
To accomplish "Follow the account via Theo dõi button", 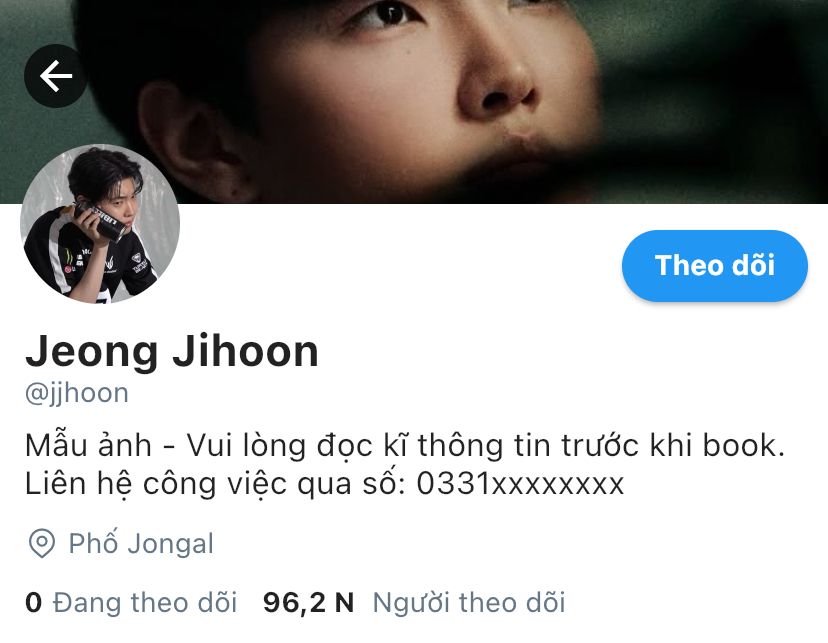I will 714,266.
